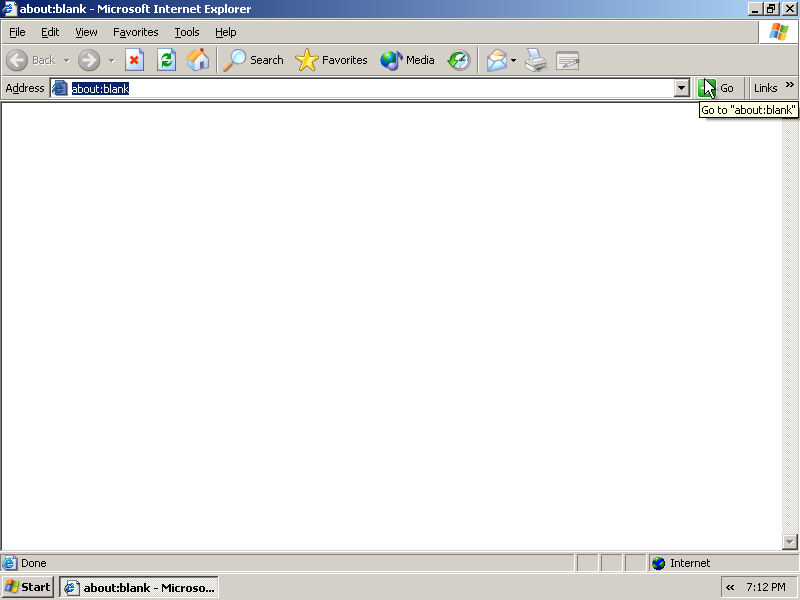Click the Stop loading icon
The image size is (800, 600).
click(x=134, y=60)
